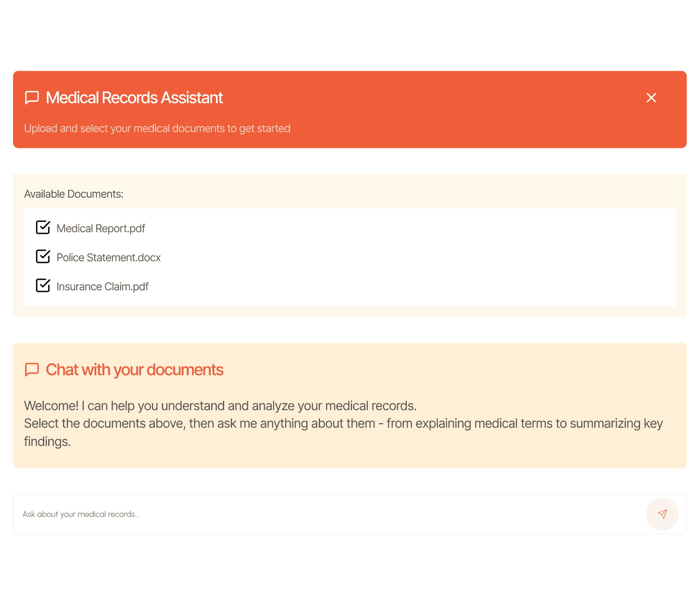Viewport: 700px width, 606px height.
Task: Click the Available Documents label
Action: click(74, 194)
